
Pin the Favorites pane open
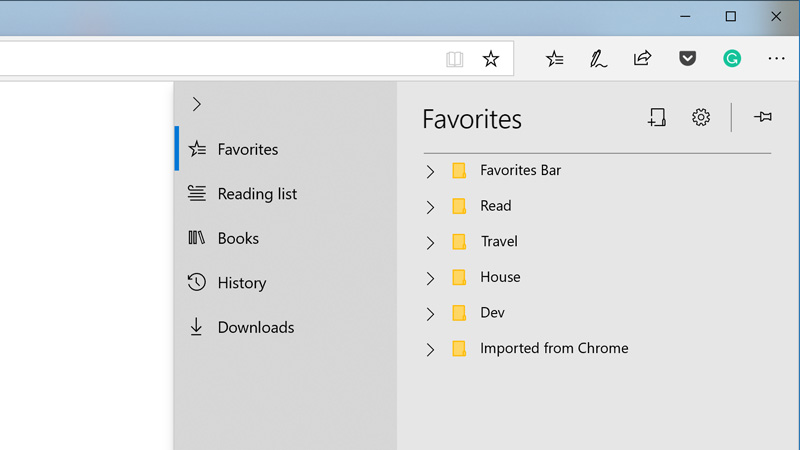point(763,118)
